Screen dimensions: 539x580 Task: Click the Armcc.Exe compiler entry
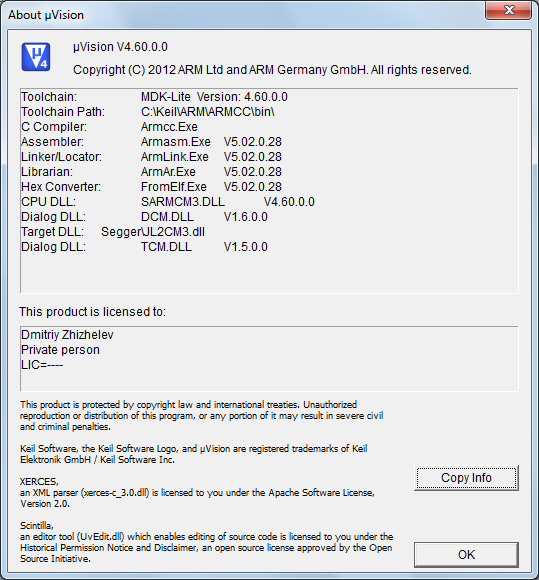click(169, 127)
